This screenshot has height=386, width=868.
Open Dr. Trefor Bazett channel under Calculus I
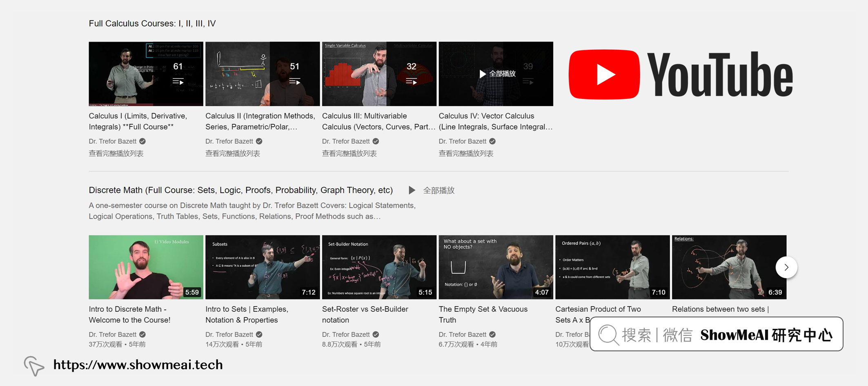[x=113, y=141]
